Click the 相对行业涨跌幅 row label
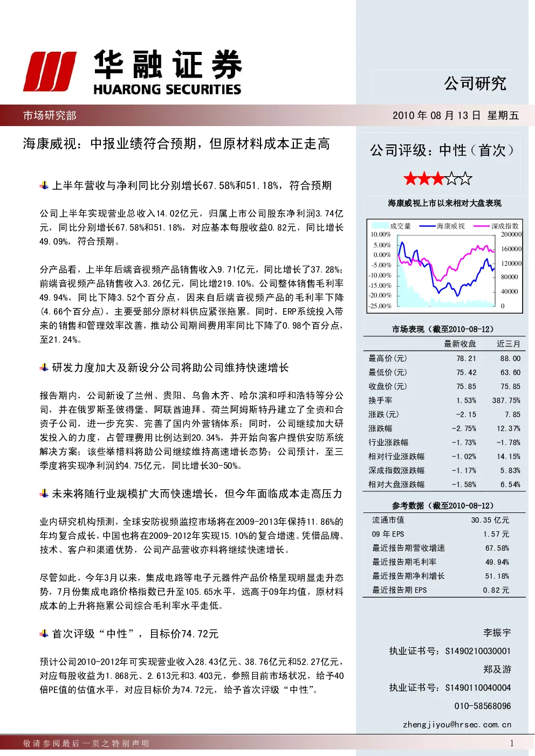535x756 pixels. pyautogui.click(x=396, y=456)
